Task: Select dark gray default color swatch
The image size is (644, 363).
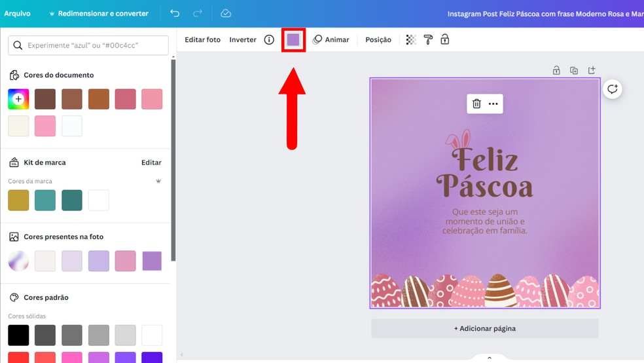Action: (x=45, y=335)
